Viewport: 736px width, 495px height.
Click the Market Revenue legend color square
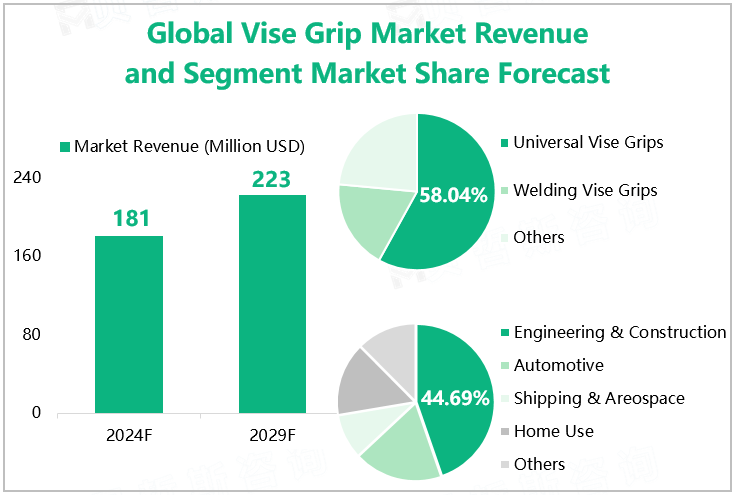coord(65,147)
